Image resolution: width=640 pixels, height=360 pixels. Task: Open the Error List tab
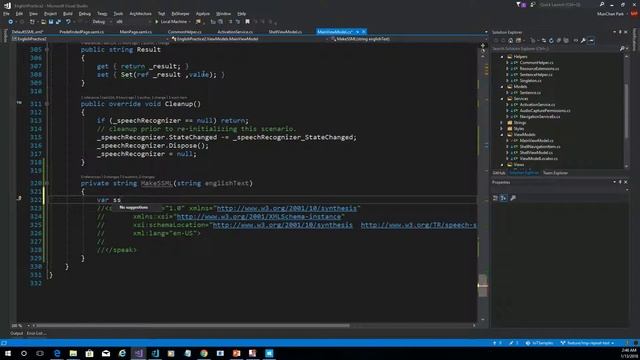coord(36,333)
